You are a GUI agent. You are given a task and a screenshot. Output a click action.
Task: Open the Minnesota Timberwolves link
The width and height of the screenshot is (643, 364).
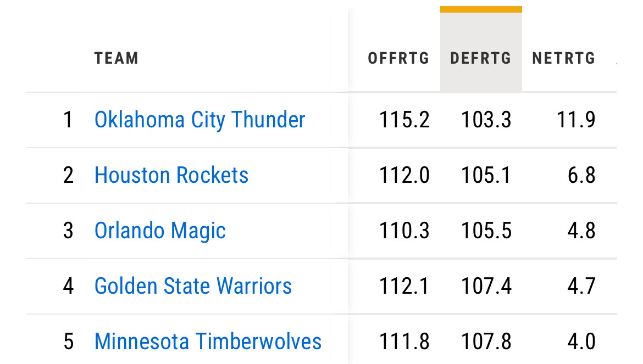[208, 341]
